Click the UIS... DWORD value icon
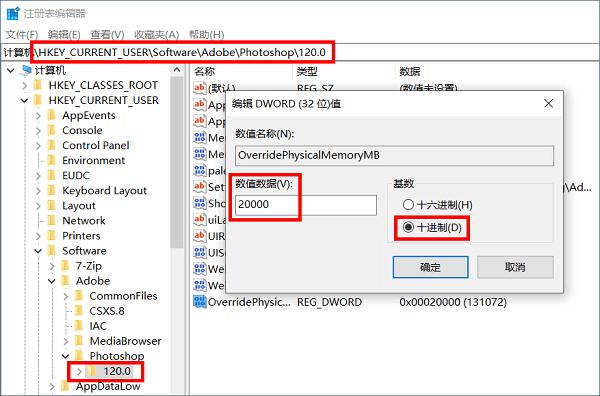Screen dimensions: 600x396 pyautogui.click(x=200, y=253)
